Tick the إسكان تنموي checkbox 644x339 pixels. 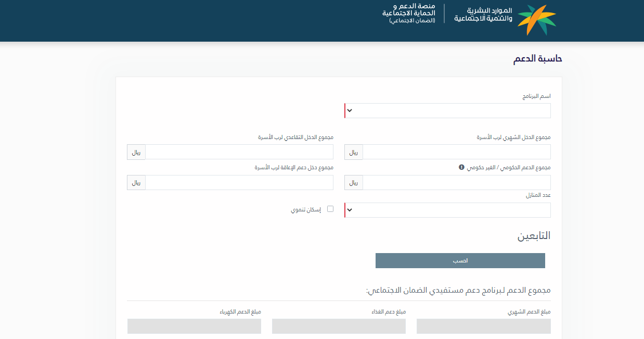[330, 209]
